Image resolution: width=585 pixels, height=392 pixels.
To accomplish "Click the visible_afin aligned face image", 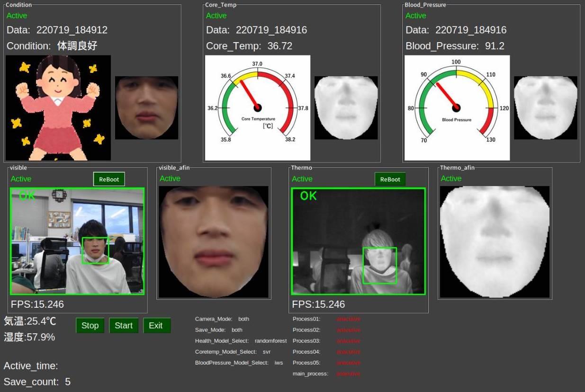I will 213,241.
